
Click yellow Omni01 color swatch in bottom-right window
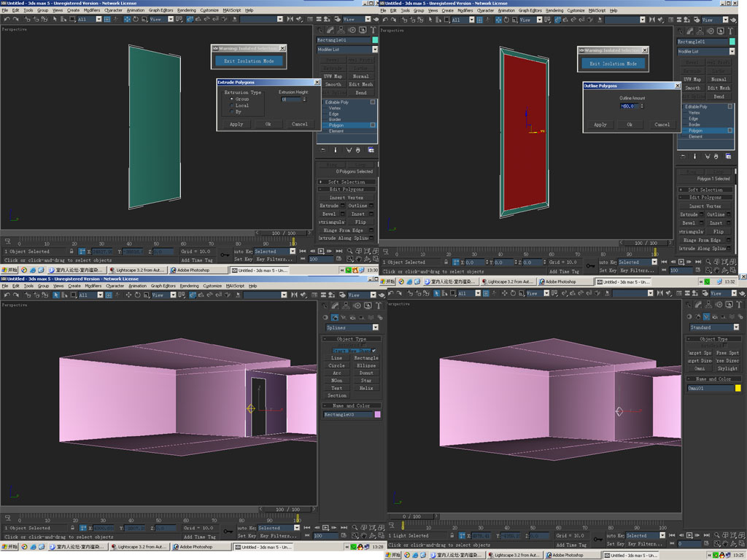(738, 389)
